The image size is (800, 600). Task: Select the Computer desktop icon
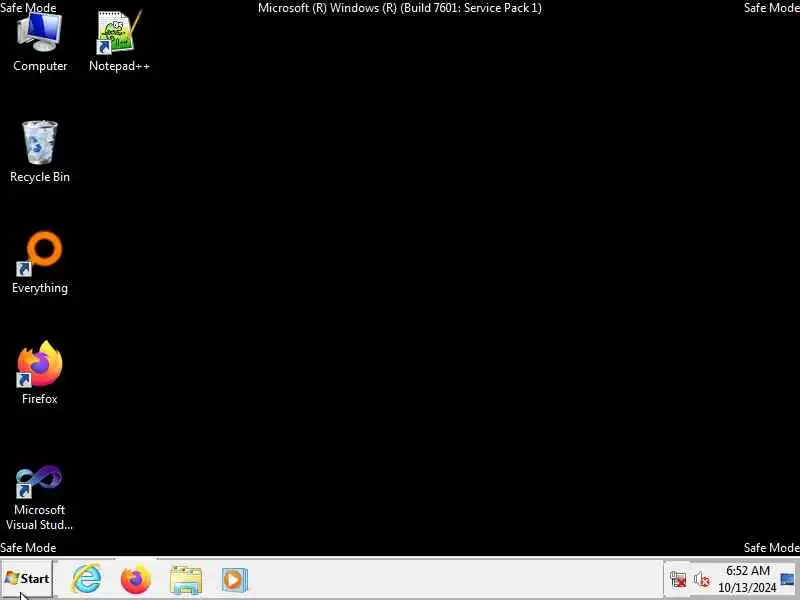point(40,42)
